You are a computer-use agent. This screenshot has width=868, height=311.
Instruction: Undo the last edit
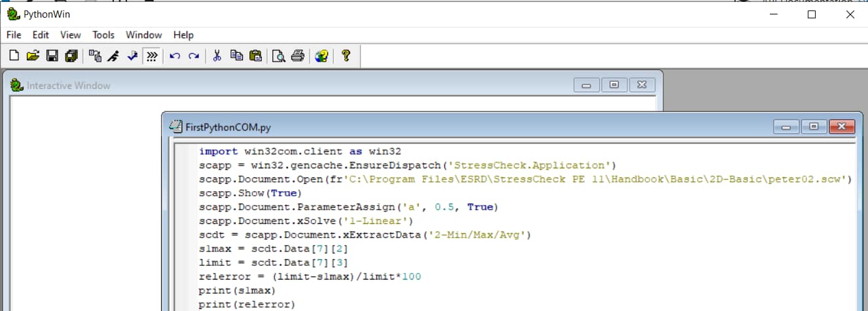click(x=175, y=56)
